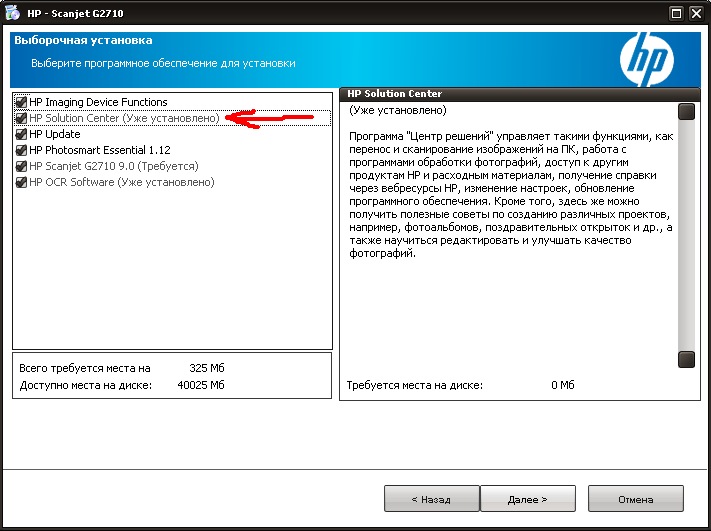This screenshot has height=531, width=711.
Task: Toggle the HP Solution Center checkbox
Action: 21,118
